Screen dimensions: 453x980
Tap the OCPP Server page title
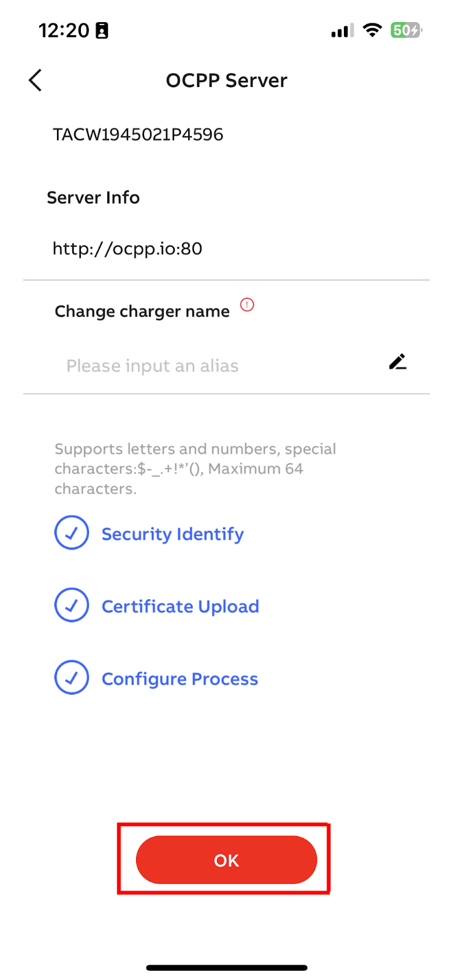226,80
